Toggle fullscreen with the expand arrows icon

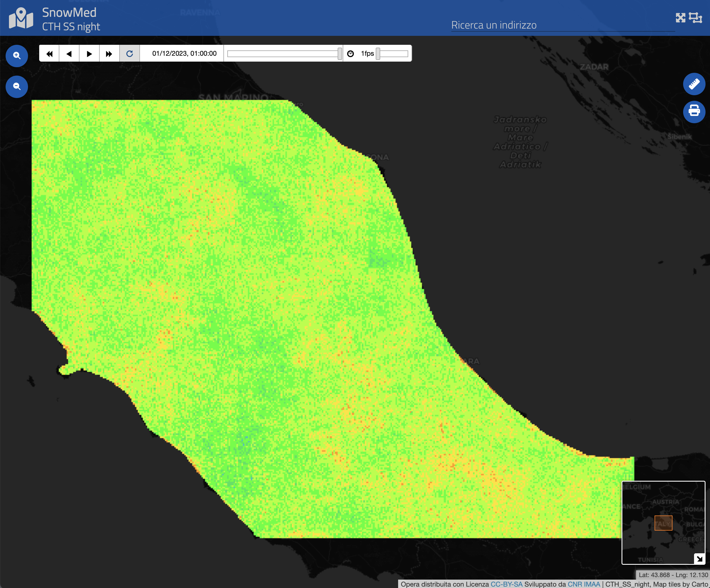680,18
